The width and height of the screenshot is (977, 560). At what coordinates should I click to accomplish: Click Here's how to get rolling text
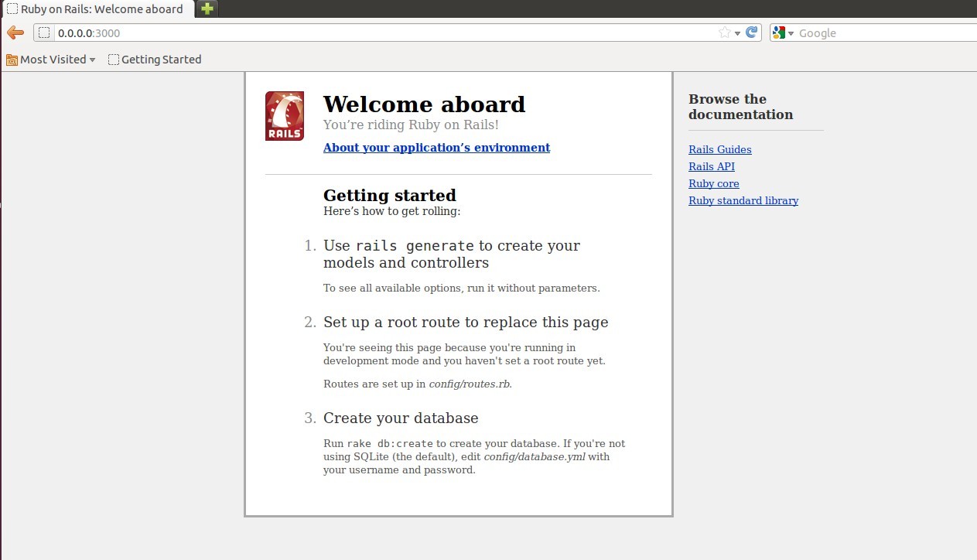392,211
